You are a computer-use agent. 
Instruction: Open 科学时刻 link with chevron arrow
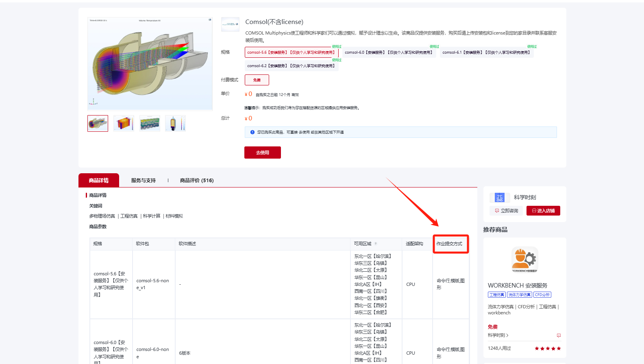[x=498, y=336]
